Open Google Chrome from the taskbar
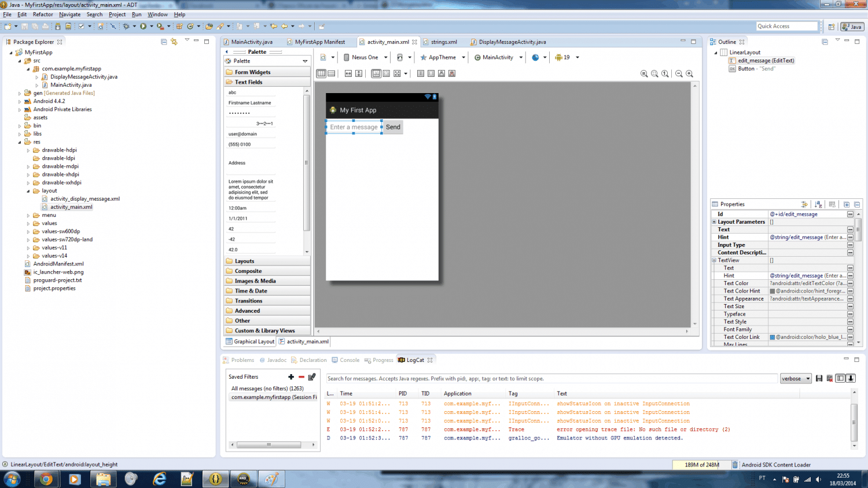Screen dimensions: 868x488 pos(46,479)
